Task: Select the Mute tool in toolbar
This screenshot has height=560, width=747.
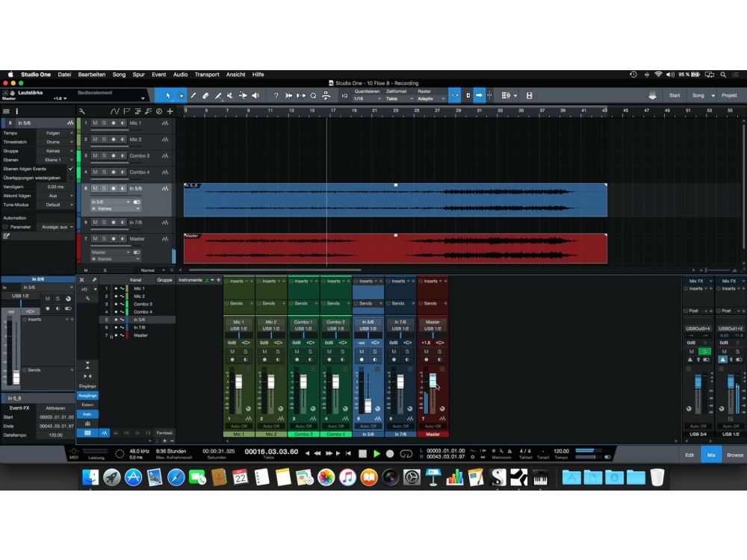Action: (x=230, y=96)
